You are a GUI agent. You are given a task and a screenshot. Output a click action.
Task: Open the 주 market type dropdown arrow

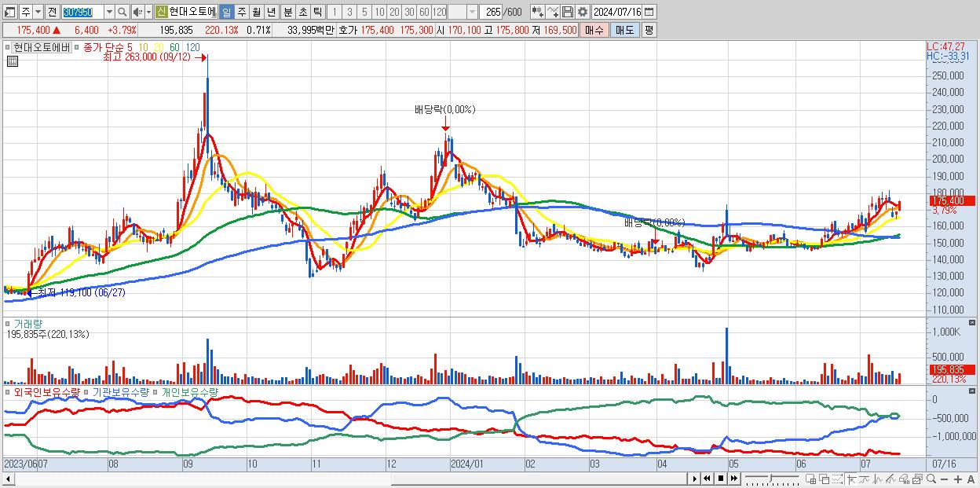coord(38,12)
